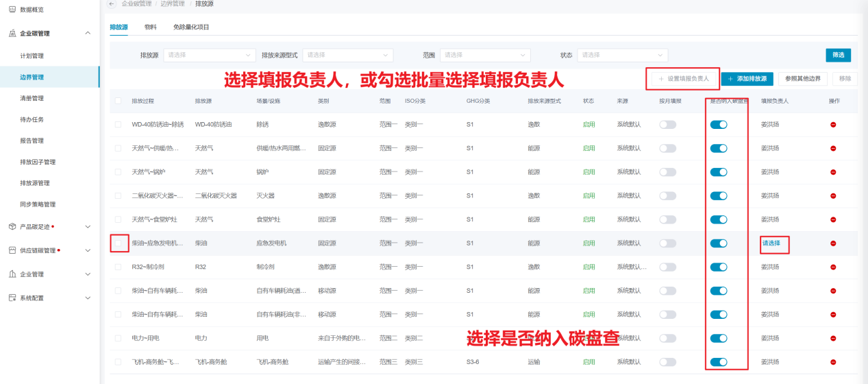This screenshot has height=384, width=868.
Task: Select all rows with header checkbox
Action: click(x=119, y=101)
